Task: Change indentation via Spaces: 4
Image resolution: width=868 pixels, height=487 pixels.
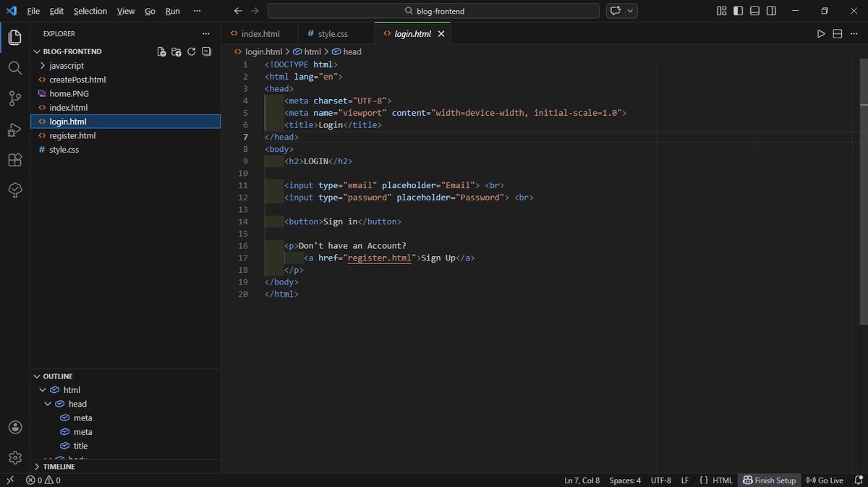Action: pyautogui.click(x=625, y=480)
